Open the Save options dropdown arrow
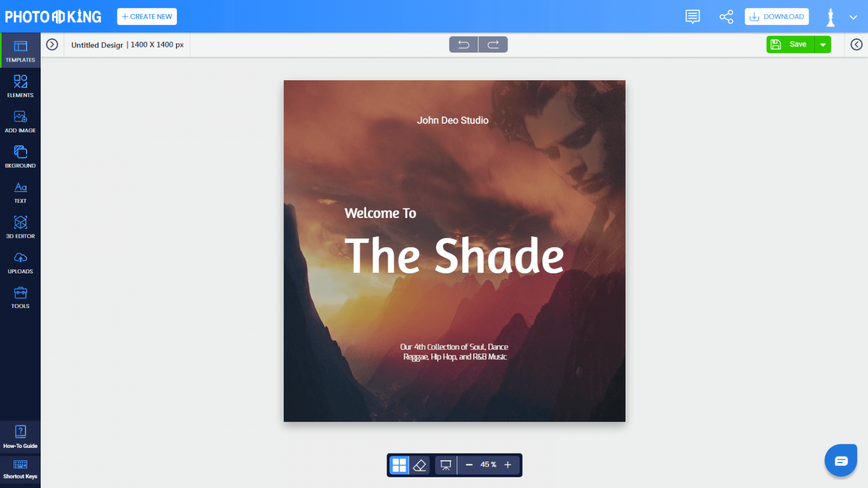868x488 pixels. (x=823, y=44)
